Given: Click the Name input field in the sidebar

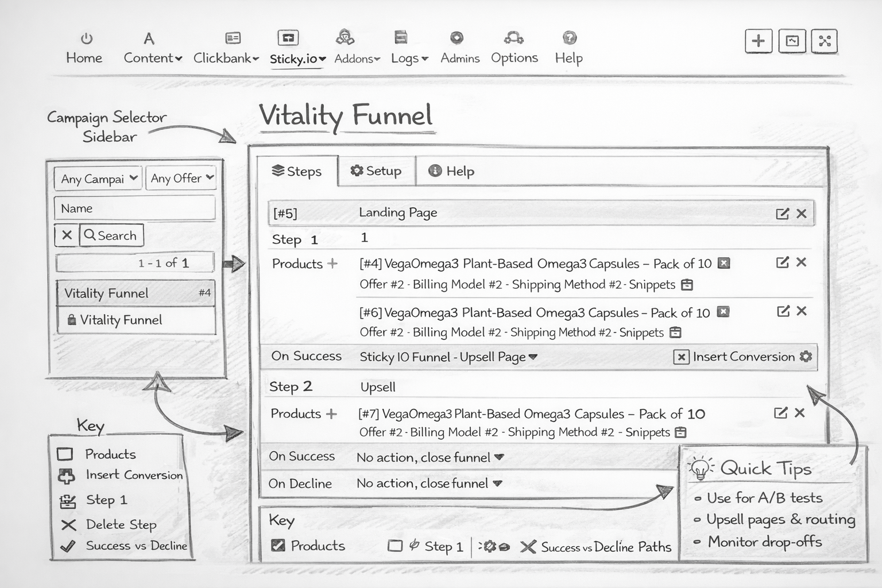Looking at the screenshot, I should [x=135, y=208].
